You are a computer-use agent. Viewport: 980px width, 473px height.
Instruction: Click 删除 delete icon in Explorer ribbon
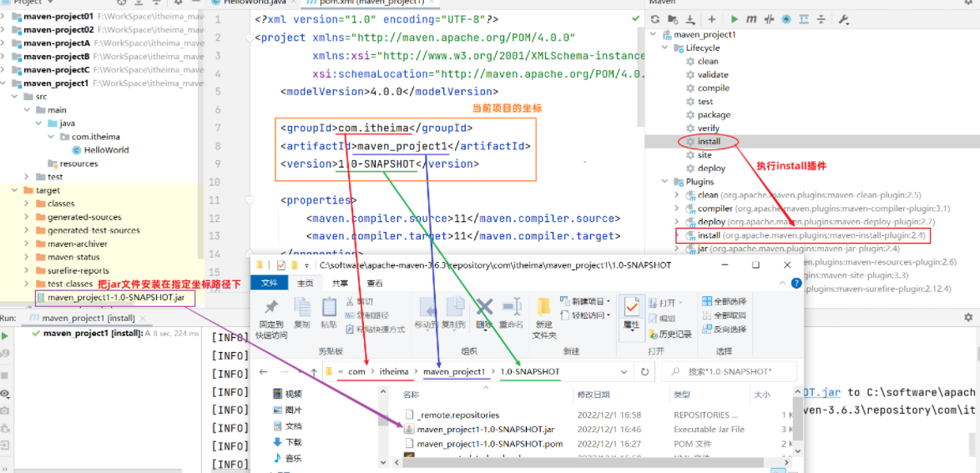point(484,314)
